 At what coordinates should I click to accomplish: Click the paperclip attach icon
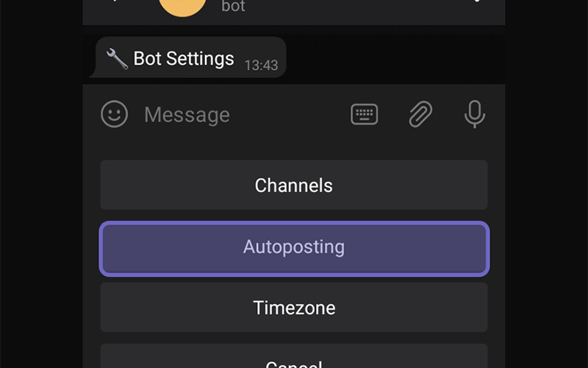[x=420, y=114]
